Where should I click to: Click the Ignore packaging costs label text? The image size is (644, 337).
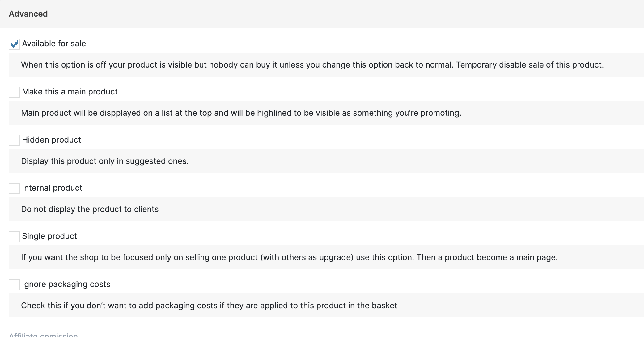point(66,284)
